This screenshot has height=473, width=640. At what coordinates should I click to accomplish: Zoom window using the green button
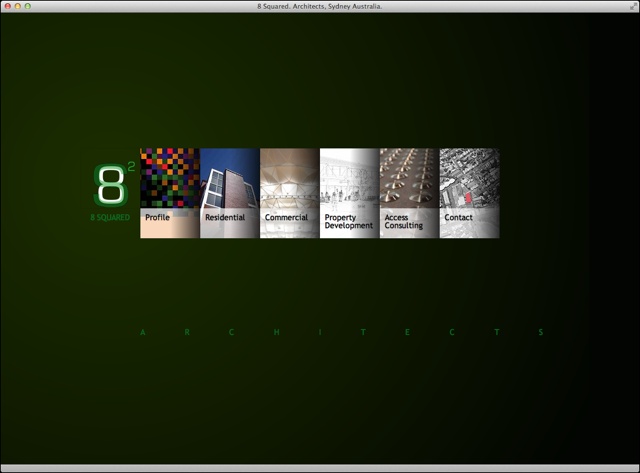click(28, 6)
